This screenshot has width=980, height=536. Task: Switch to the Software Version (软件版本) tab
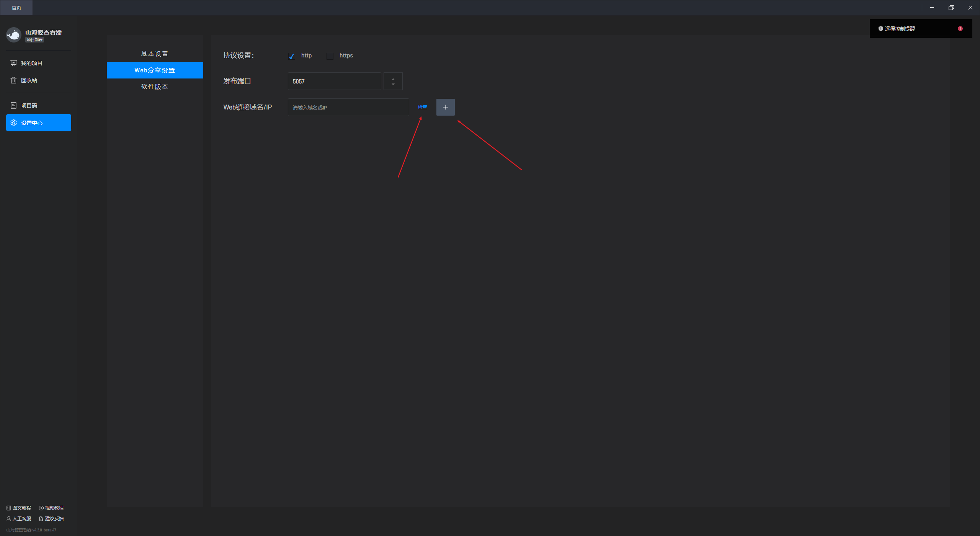click(x=155, y=87)
